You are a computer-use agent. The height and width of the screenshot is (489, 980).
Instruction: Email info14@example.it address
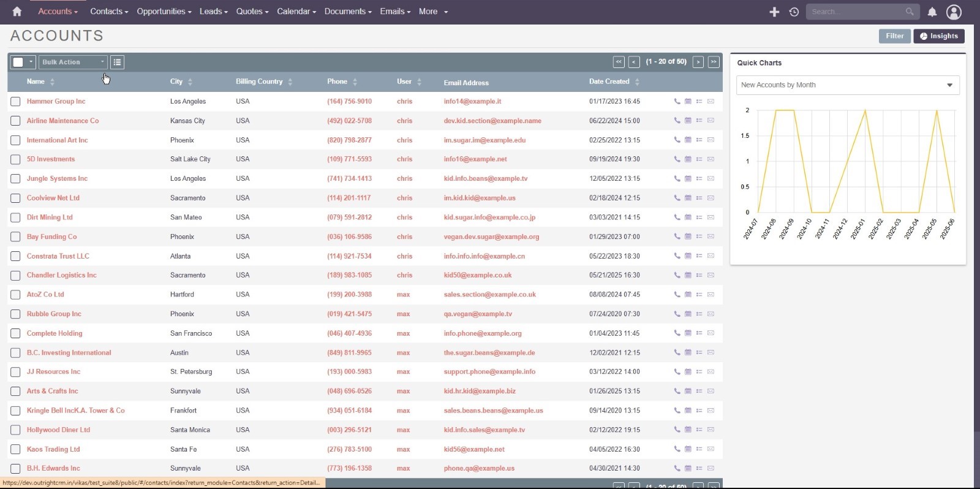472,102
